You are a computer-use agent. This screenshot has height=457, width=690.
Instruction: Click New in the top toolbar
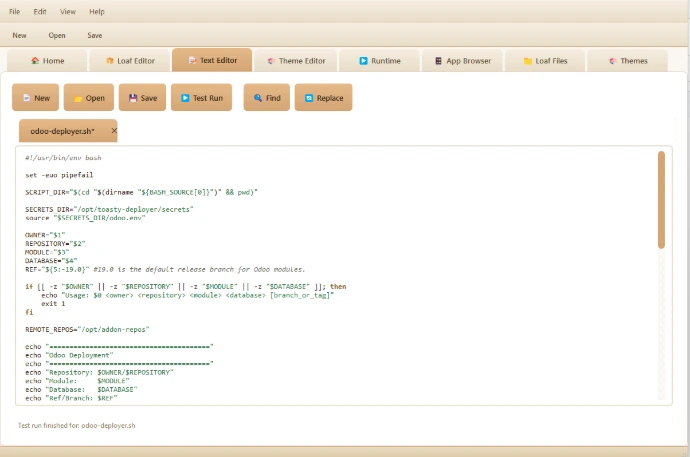(x=19, y=35)
